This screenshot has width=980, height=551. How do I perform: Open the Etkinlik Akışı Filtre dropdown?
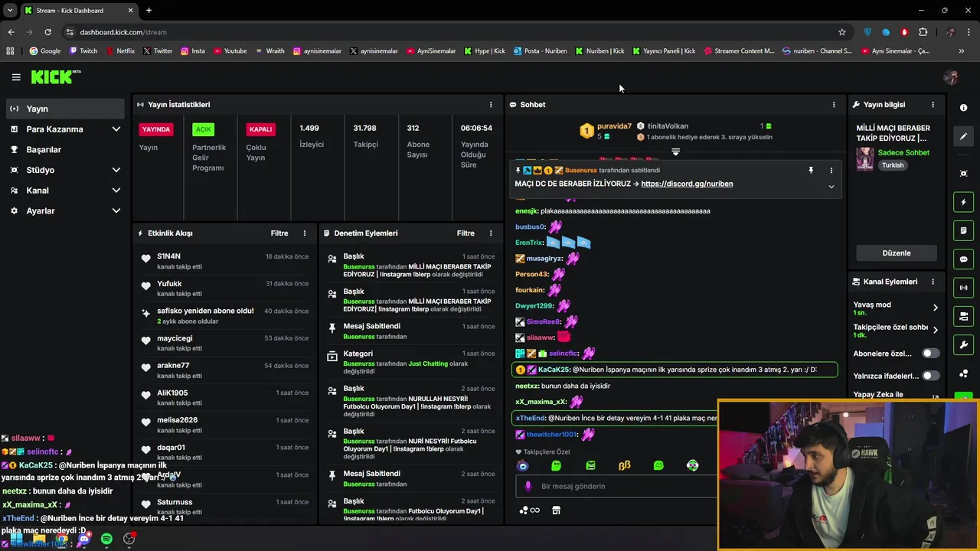pyautogui.click(x=279, y=233)
